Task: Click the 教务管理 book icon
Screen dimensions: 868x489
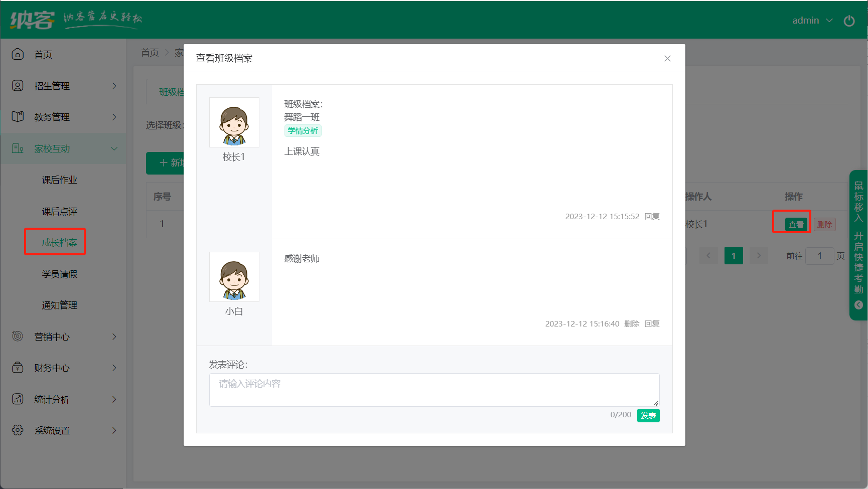Action: 18,117
